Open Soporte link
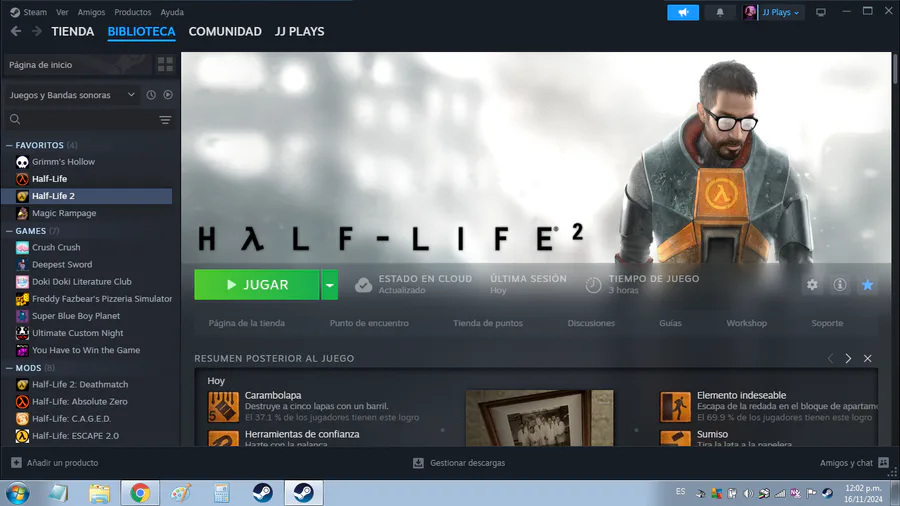The width and height of the screenshot is (900, 506). point(827,324)
